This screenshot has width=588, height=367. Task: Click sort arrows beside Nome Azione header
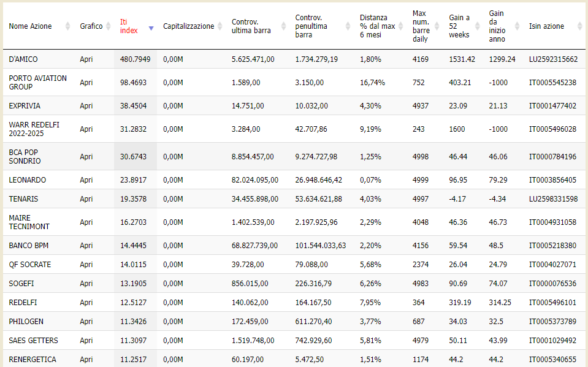(67, 26)
